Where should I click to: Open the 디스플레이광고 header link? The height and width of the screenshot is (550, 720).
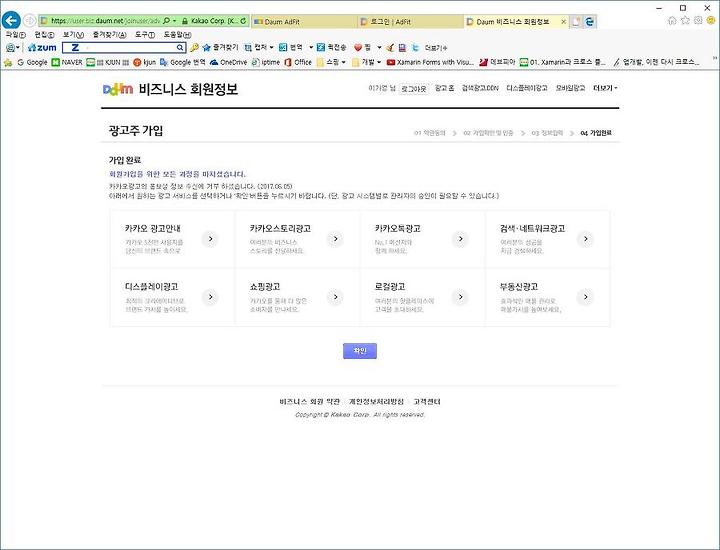pos(527,88)
